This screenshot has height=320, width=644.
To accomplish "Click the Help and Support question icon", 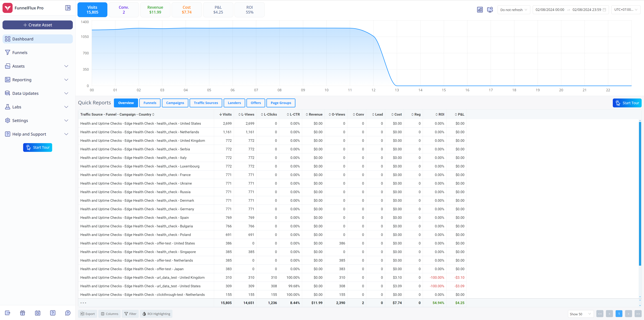I will pyautogui.click(x=8, y=134).
